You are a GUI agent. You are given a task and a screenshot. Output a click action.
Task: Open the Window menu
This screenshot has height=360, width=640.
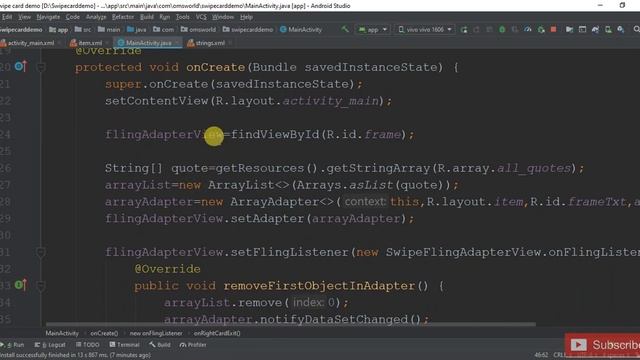click(x=223, y=17)
